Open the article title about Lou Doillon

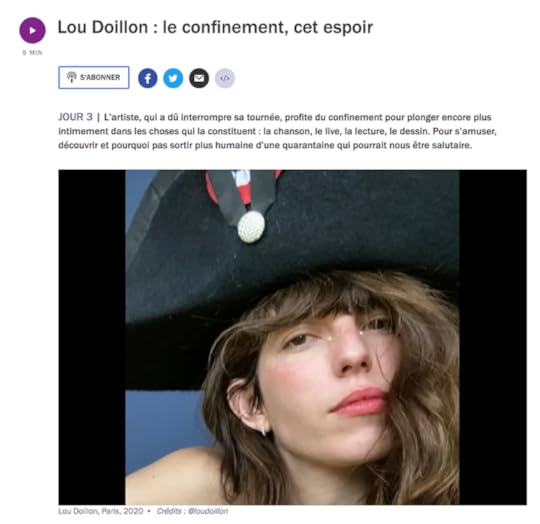(x=215, y=27)
